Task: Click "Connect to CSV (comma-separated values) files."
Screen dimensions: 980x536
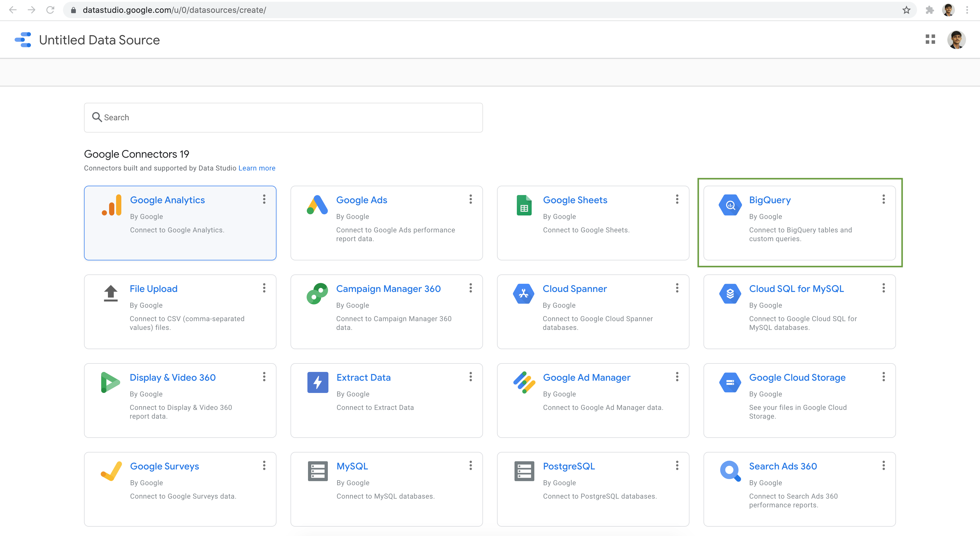Action: click(x=187, y=323)
